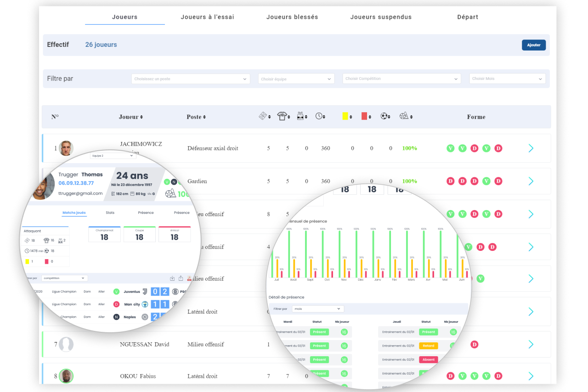Sort by the ball and cone attendance column
588x392 pixels.
(x=406, y=117)
